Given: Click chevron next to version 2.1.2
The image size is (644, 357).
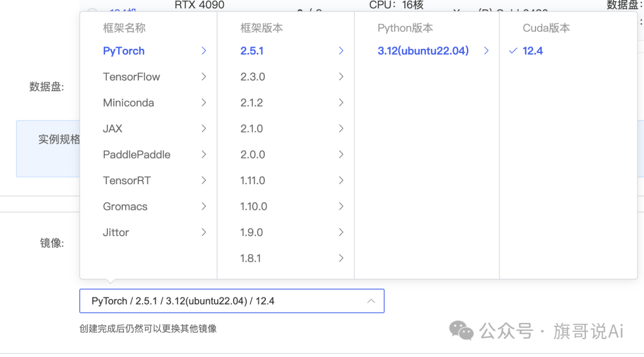Looking at the screenshot, I should pos(341,103).
